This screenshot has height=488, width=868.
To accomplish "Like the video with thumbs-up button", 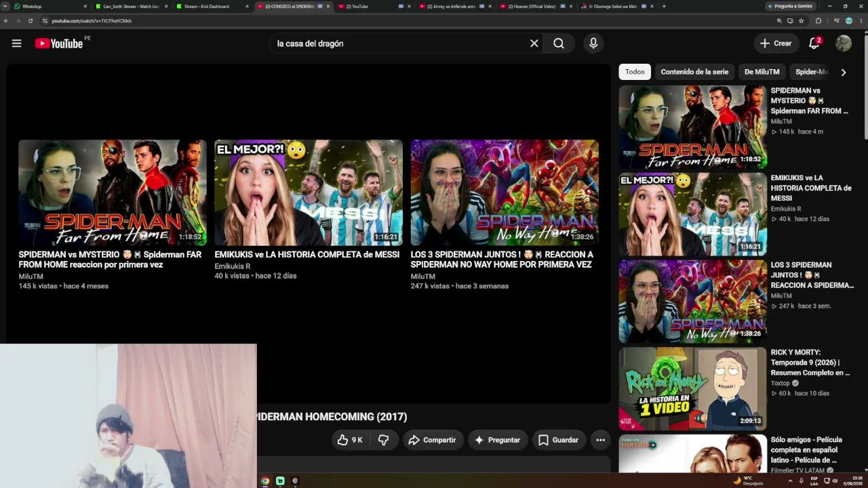I will [x=350, y=440].
